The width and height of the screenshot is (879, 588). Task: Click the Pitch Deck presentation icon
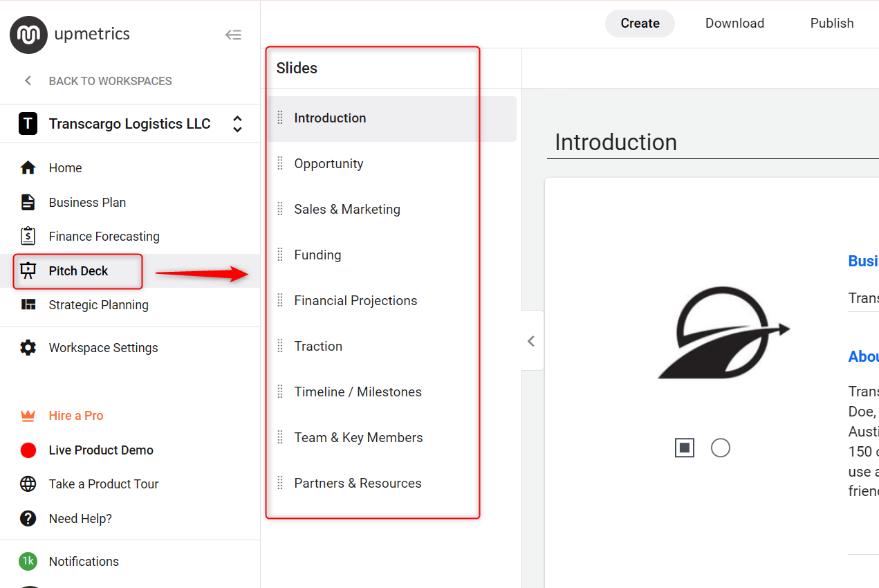28,270
